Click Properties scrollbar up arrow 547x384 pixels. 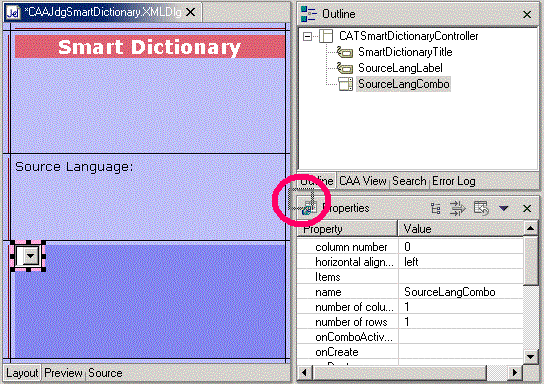[531, 228]
